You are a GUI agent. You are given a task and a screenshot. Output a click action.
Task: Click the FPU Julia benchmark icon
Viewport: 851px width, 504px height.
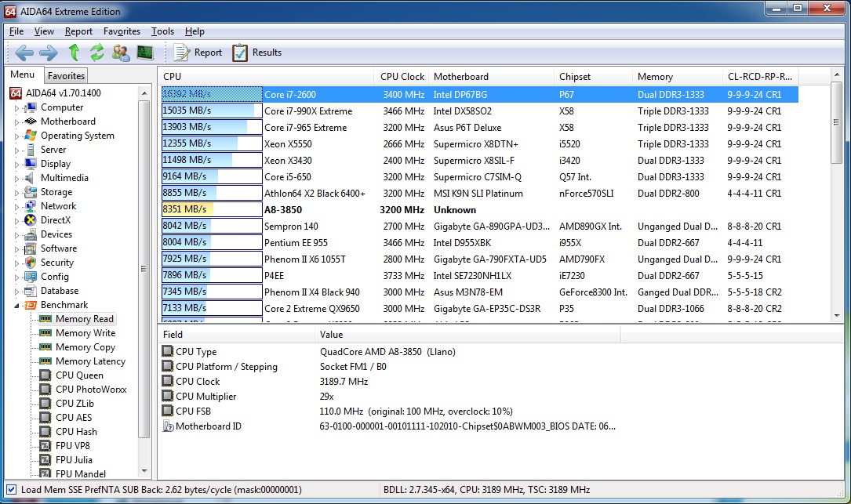pos(45,460)
